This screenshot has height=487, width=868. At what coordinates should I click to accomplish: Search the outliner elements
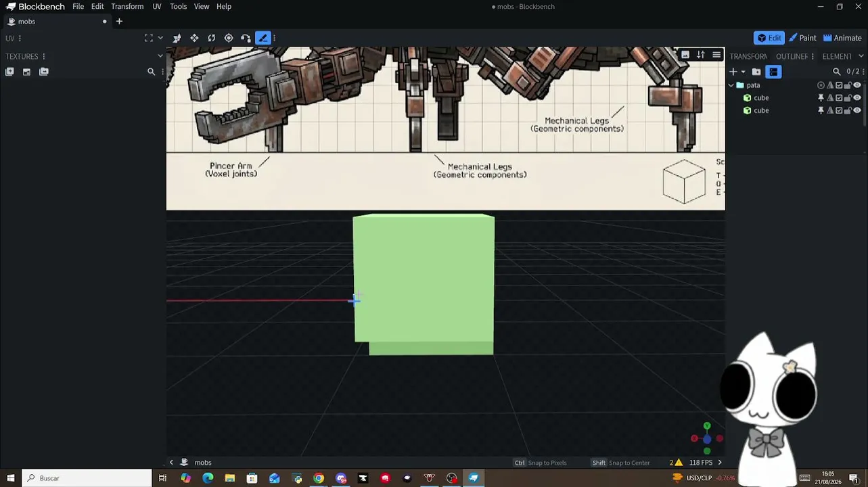(837, 72)
